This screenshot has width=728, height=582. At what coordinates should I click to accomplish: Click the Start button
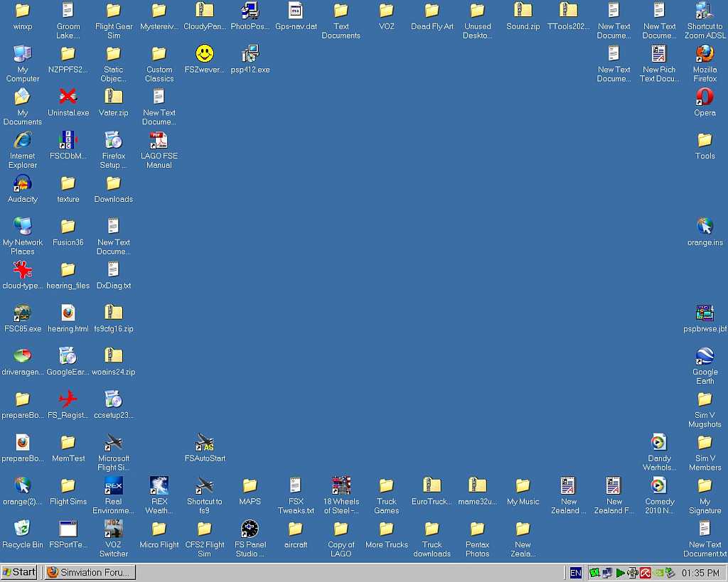coord(20,572)
